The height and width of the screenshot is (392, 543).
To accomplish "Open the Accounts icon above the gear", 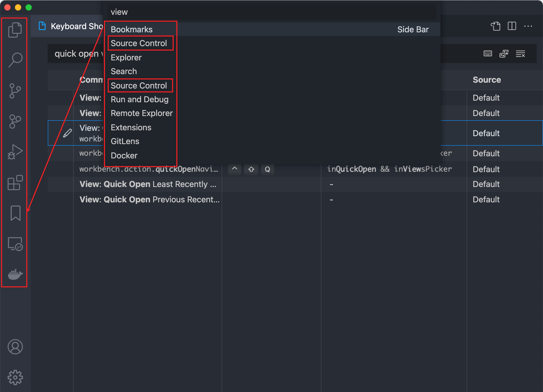I will pos(15,347).
